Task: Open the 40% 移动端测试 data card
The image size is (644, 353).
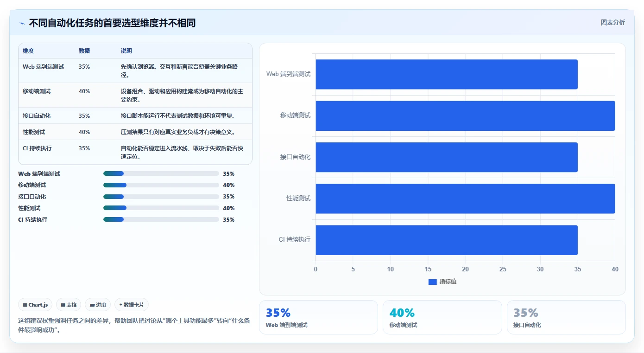Action: 442,317
